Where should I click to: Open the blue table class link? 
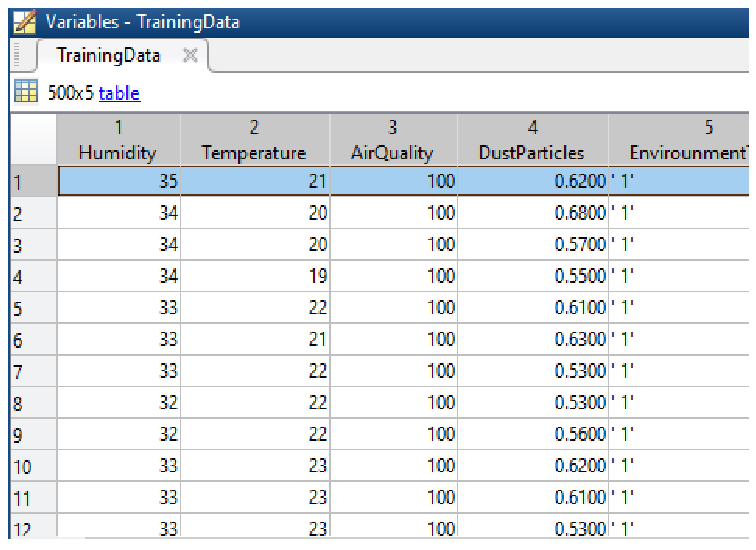click(x=119, y=93)
